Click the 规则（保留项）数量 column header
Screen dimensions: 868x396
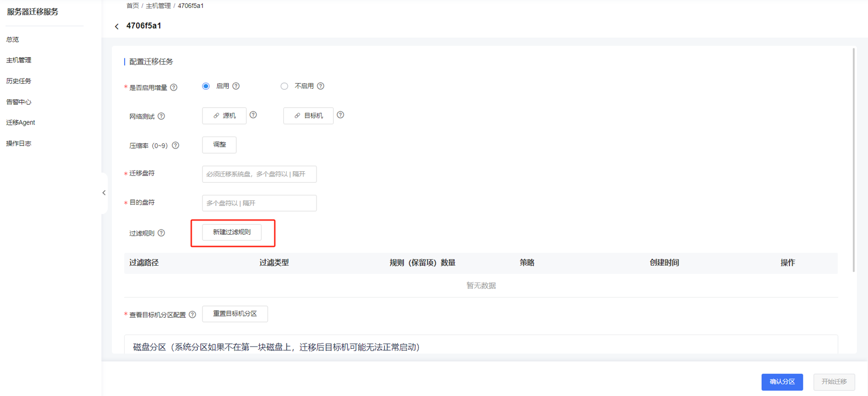(423, 263)
